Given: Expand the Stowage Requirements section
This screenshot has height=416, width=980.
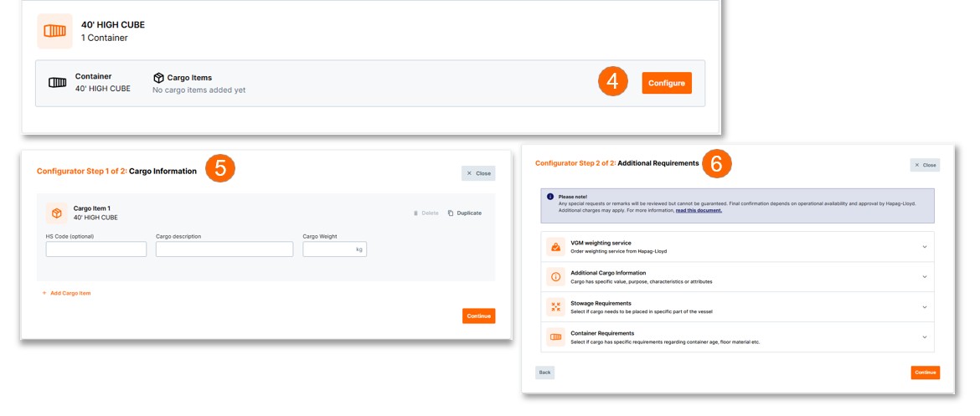Looking at the screenshot, I should (x=925, y=307).
